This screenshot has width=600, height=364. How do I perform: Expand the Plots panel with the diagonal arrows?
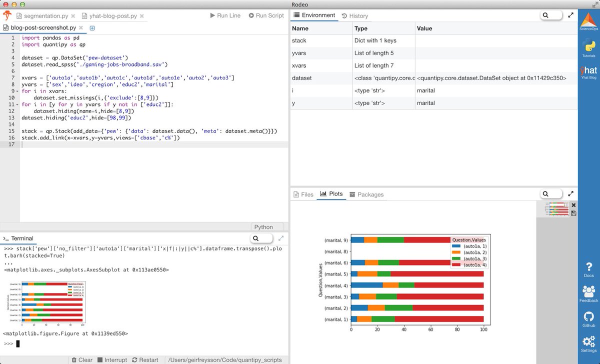point(571,193)
